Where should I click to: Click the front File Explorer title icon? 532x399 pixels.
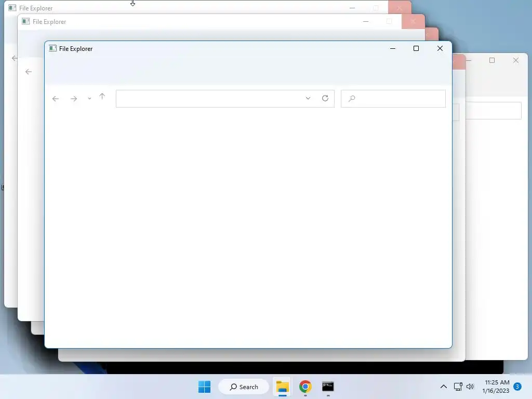(x=52, y=48)
